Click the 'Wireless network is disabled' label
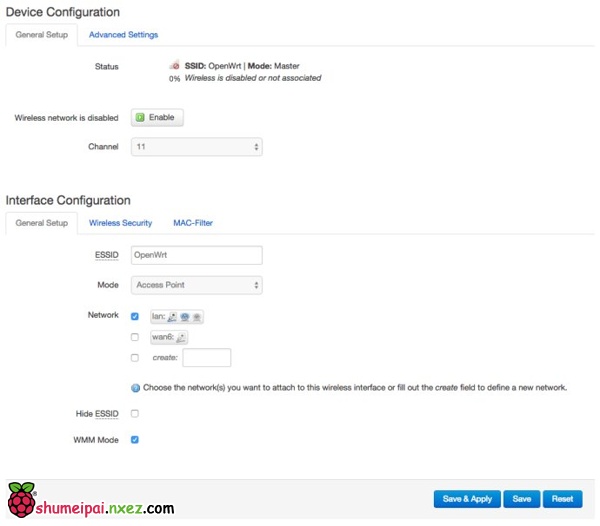This screenshot has width=600, height=526. (66, 118)
